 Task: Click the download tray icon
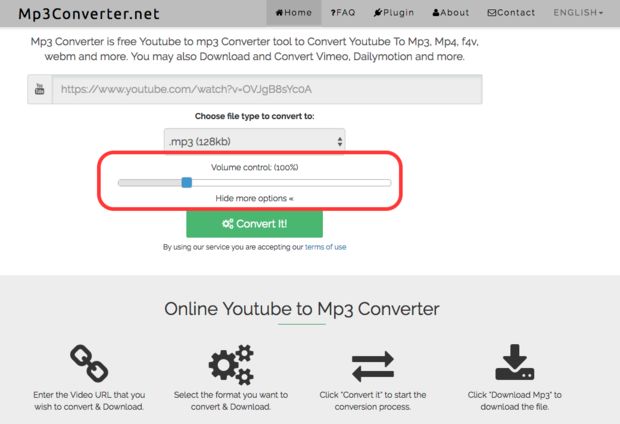tap(514, 362)
